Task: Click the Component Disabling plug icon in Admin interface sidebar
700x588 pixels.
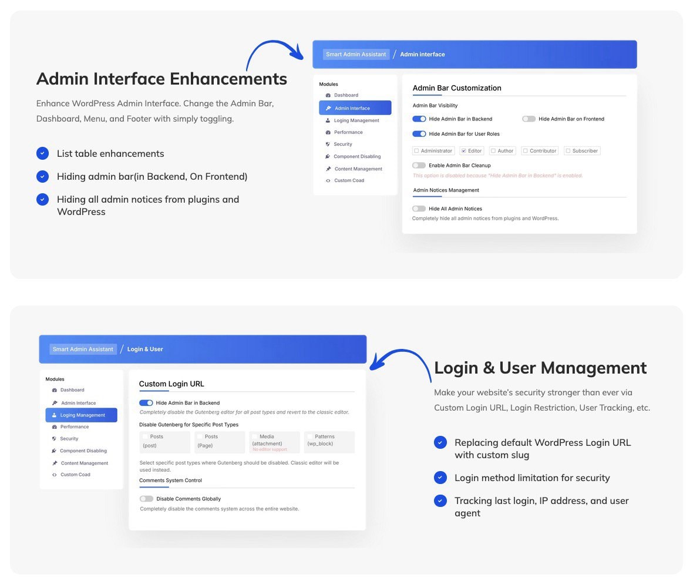Action: 328,157
